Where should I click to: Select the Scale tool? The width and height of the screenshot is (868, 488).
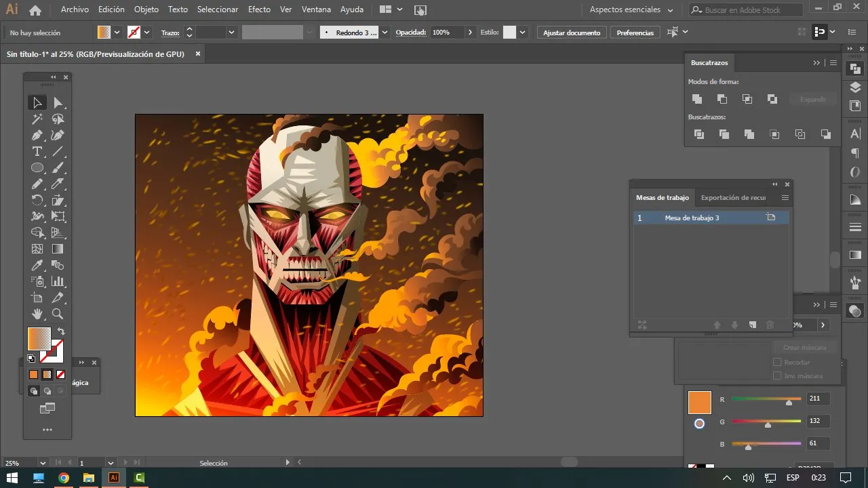coord(58,201)
